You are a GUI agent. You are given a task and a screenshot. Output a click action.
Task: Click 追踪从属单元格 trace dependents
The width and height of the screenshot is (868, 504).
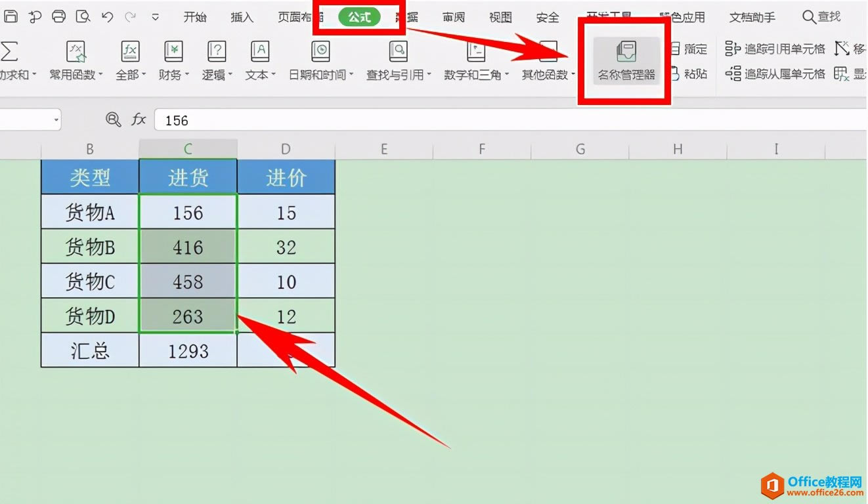[775, 73]
